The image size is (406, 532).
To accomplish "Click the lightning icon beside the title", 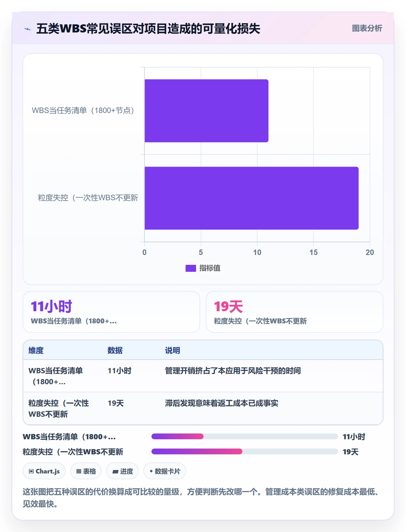I will 28,29.
